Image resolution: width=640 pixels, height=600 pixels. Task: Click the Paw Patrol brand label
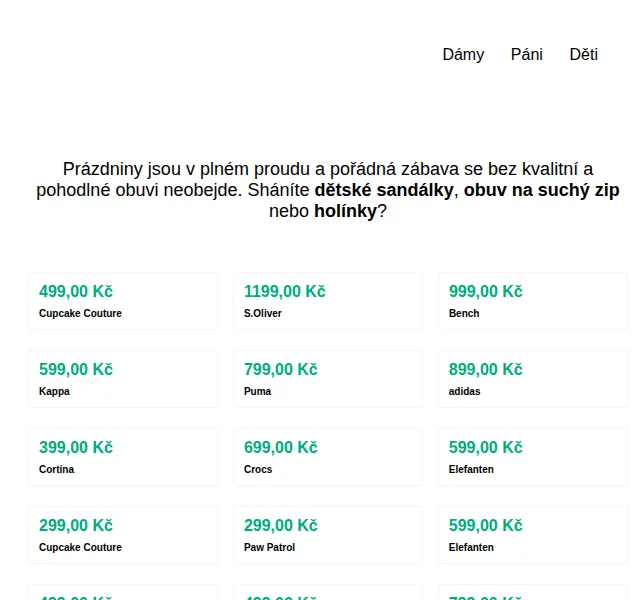pos(269,547)
